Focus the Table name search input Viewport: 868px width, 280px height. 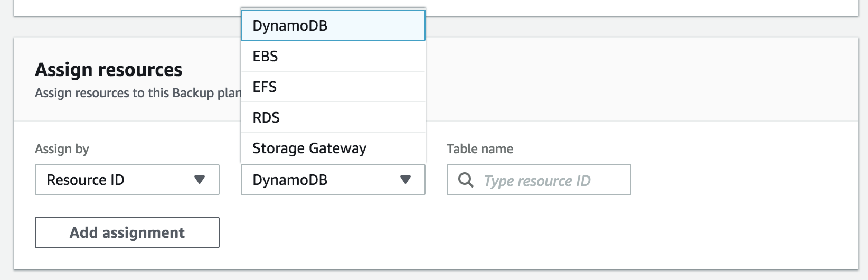[549, 180]
